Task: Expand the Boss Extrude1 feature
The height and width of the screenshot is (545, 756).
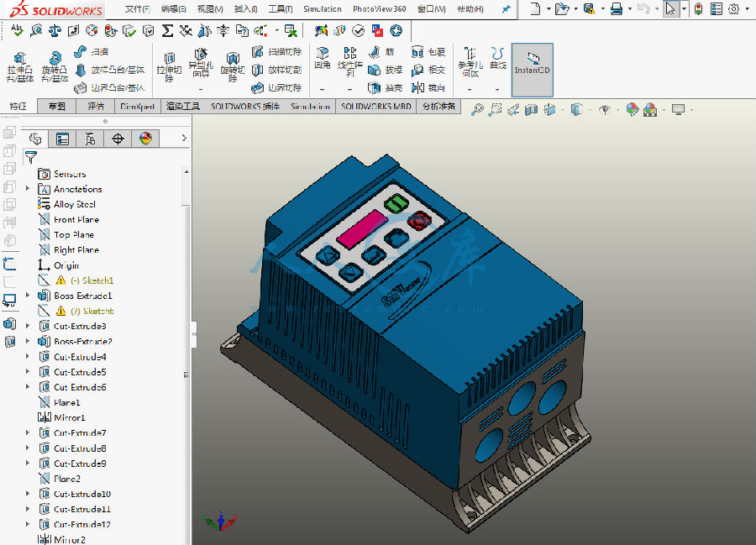Action: point(28,296)
